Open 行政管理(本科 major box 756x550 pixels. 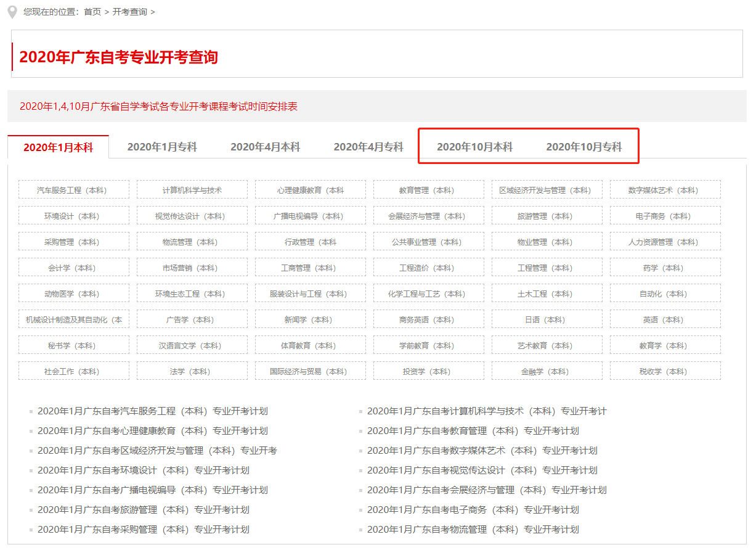[x=311, y=242]
